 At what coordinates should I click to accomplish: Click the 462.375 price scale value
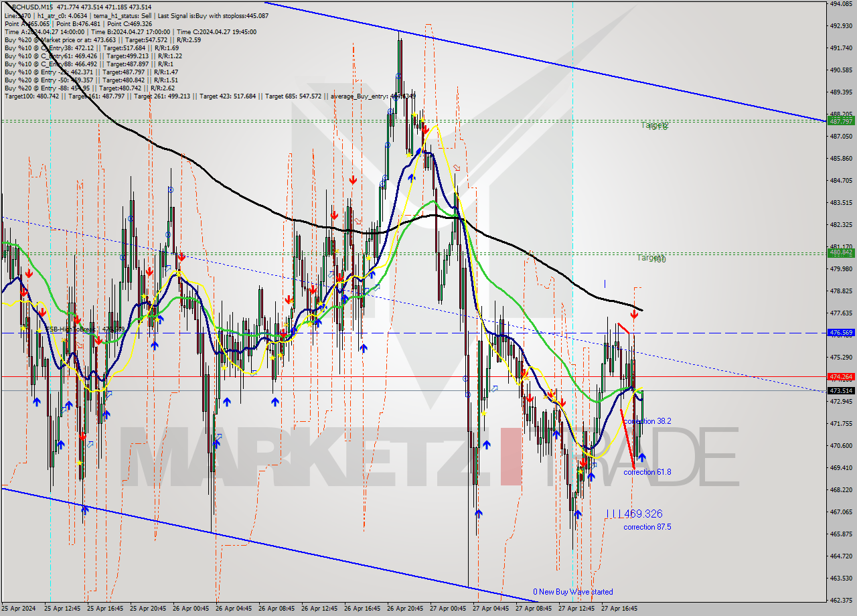point(841,600)
